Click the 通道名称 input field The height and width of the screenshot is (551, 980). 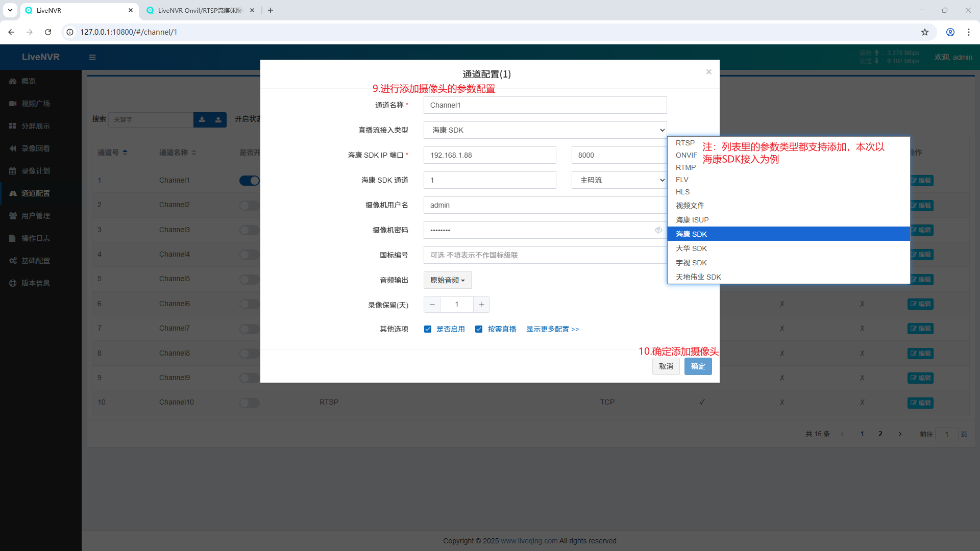pos(545,105)
